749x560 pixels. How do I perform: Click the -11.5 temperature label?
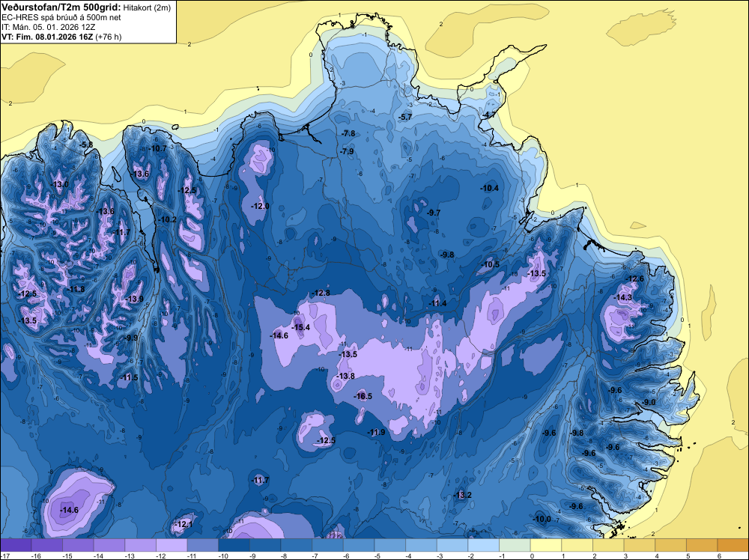click(x=129, y=377)
